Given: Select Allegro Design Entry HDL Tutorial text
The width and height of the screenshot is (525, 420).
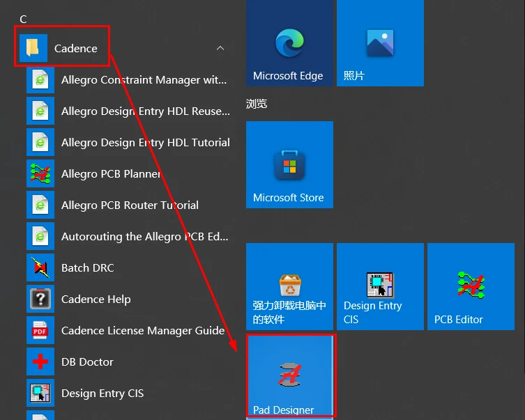Looking at the screenshot, I should [146, 143].
